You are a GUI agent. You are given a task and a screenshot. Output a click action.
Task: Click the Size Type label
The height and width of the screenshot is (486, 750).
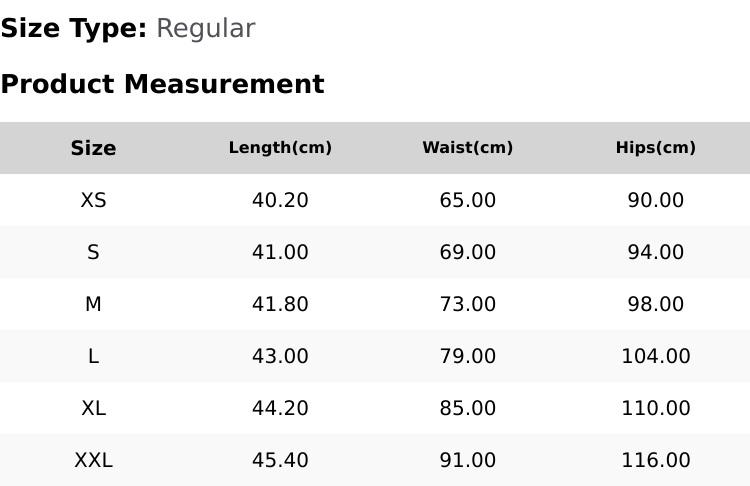pos(74,29)
